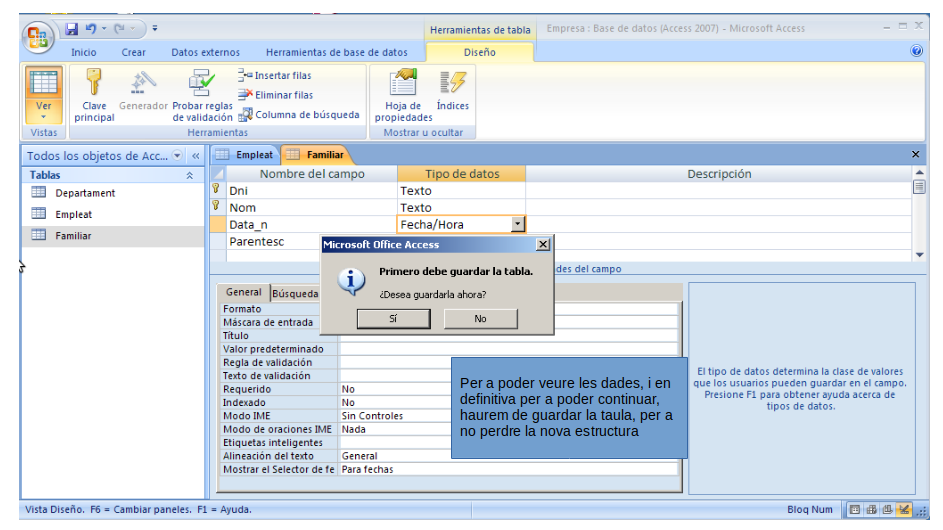Collapse the Tablas group
This screenshot has height=530, width=943.
pyautogui.click(x=189, y=175)
